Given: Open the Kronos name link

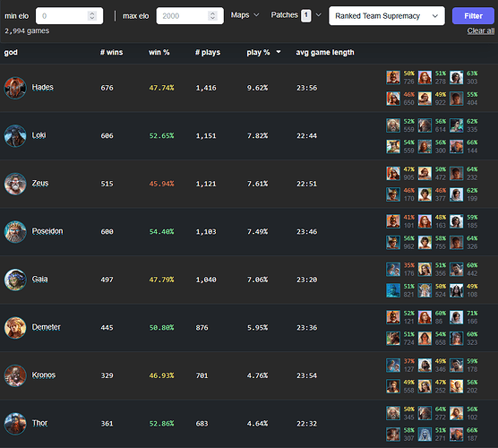Looking at the screenshot, I should [x=44, y=375].
